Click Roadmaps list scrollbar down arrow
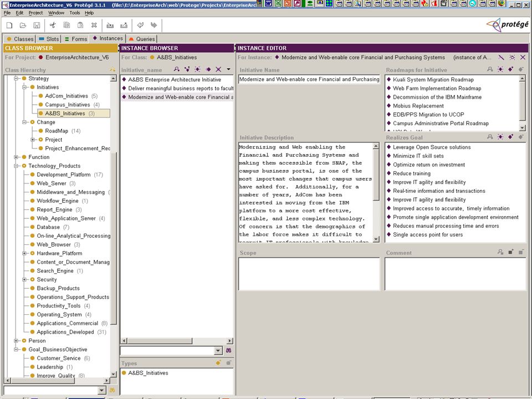The width and height of the screenshot is (532, 399). pyautogui.click(x=522, y=127)
